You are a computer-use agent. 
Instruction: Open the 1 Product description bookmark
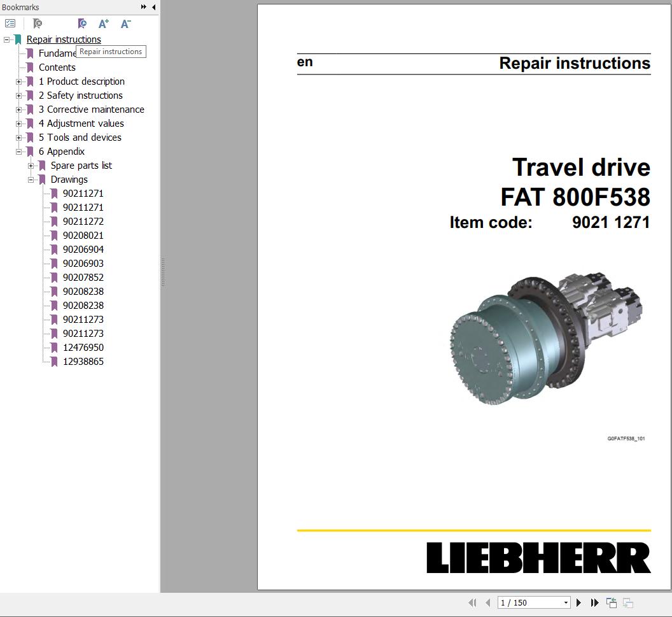[81, 82]
